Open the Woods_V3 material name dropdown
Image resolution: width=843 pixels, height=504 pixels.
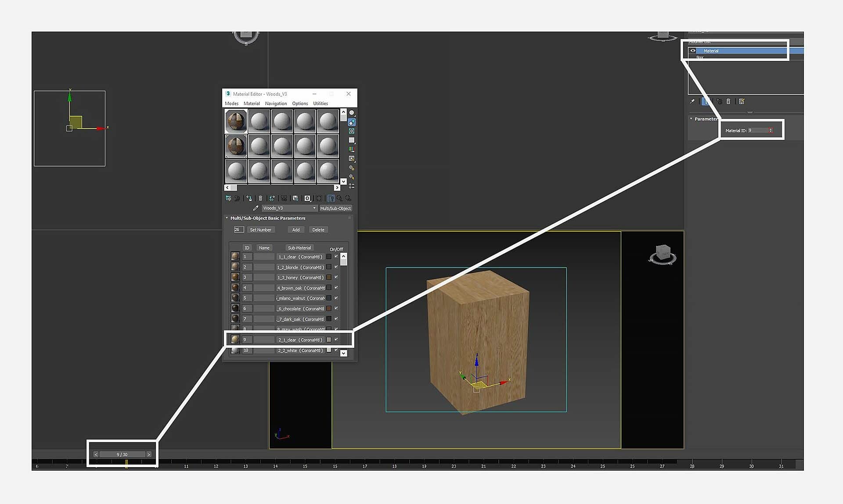click(314, 208)
